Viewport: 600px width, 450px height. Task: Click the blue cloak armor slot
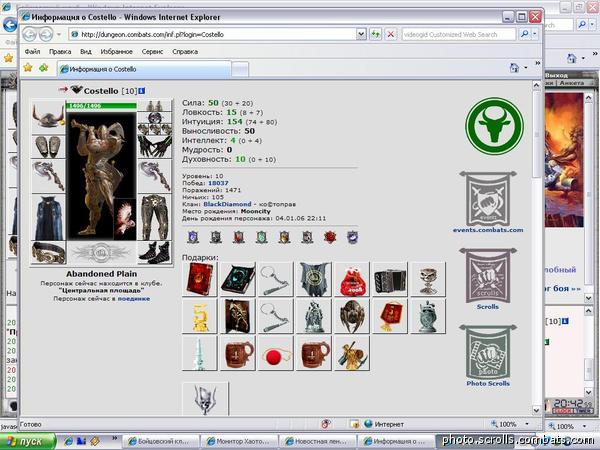48,218
